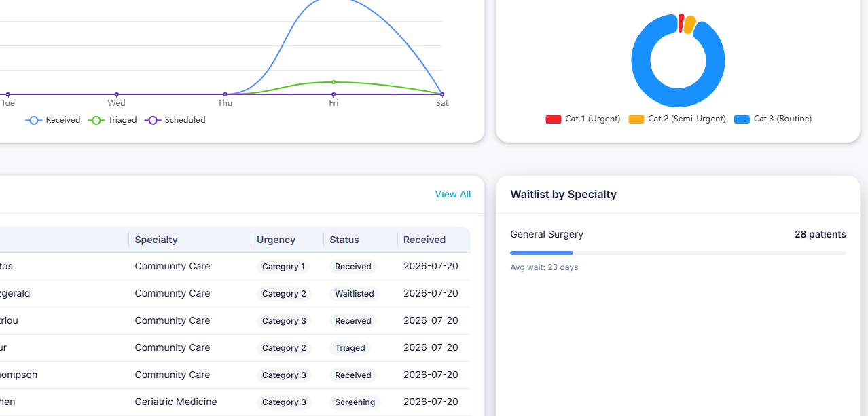Toggle Cat 3 (Routine) legend item

tap(773, 119)
